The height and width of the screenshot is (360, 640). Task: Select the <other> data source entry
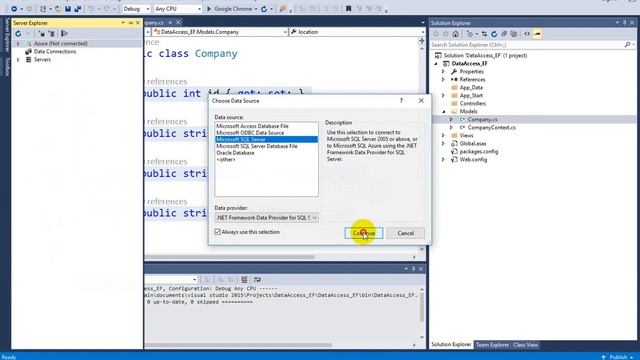click(226, 160)
